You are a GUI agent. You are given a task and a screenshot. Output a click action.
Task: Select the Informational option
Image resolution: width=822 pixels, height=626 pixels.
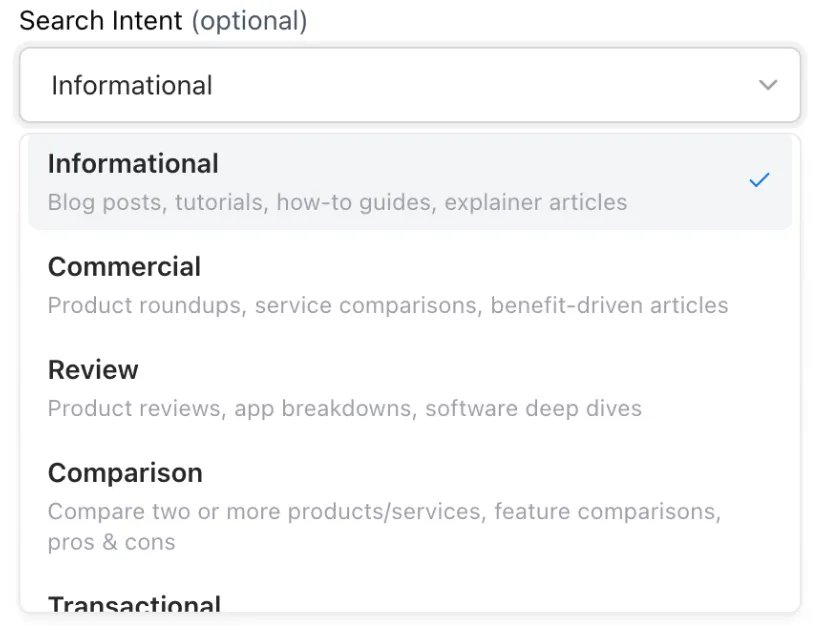(410, 182)
